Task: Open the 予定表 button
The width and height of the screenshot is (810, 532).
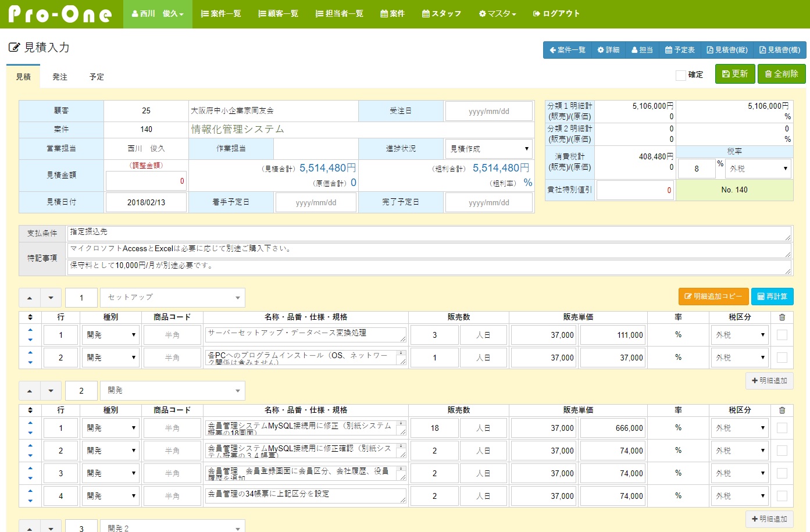Action: (x=680, y=50)
